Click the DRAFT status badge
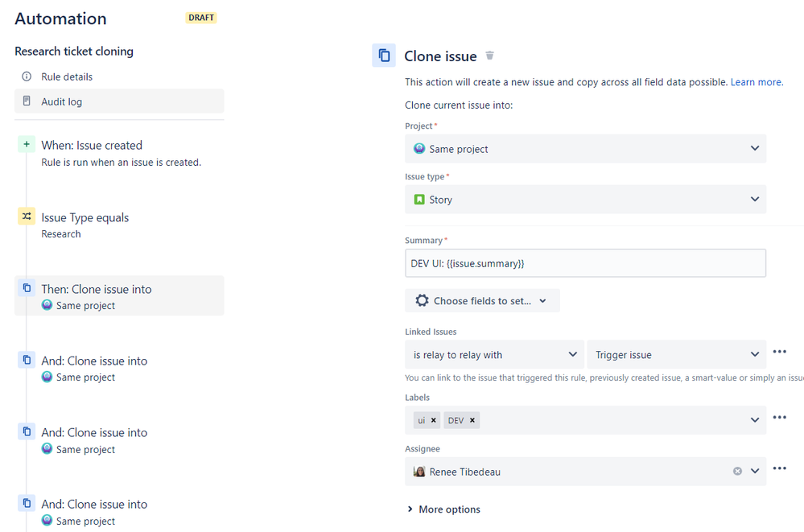Viewport: 804px width, 532px height. pyautogui.click(x=201, y=18)
